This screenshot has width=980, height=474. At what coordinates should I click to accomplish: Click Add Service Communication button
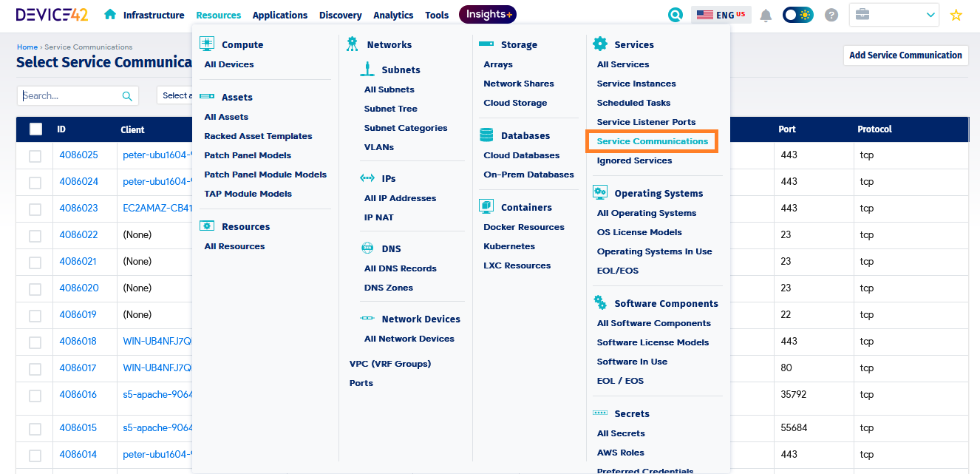905,55
